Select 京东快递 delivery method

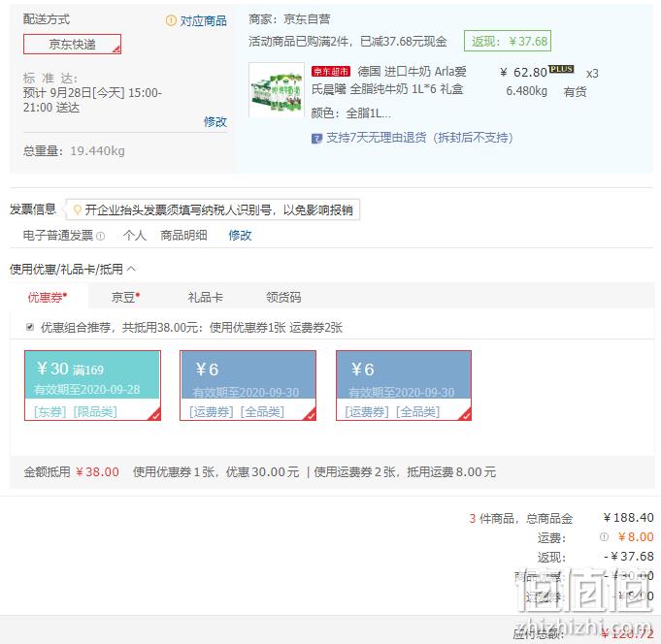72,45
